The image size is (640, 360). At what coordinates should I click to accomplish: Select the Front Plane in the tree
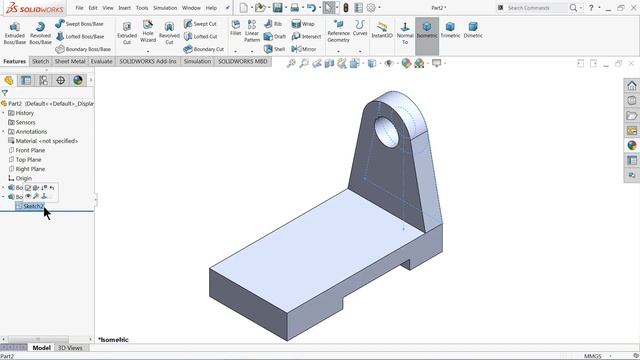(x=30, y=150)
